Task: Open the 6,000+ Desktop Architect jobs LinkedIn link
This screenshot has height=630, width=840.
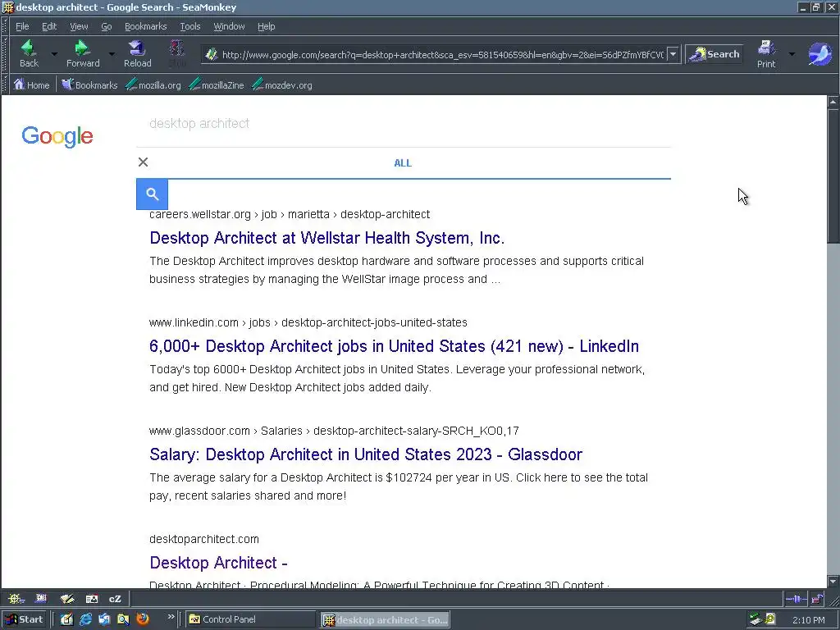Action: point(394,346)
